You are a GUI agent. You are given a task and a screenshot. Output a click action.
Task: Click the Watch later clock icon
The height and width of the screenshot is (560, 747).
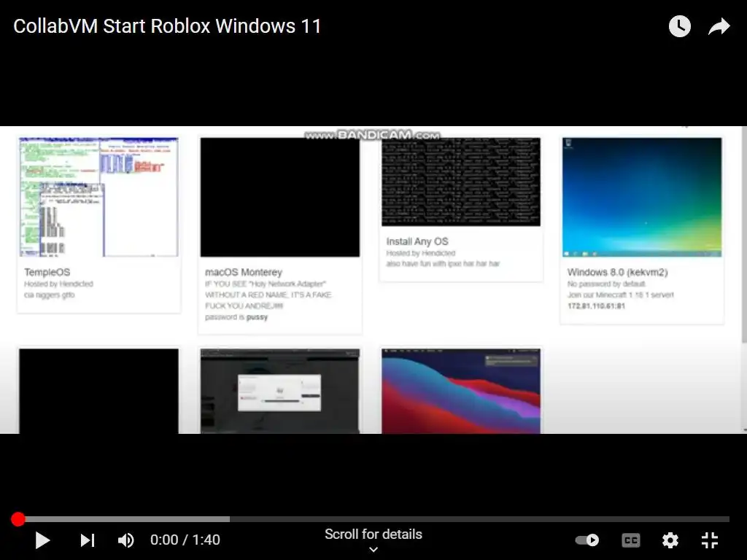point(679,26)
